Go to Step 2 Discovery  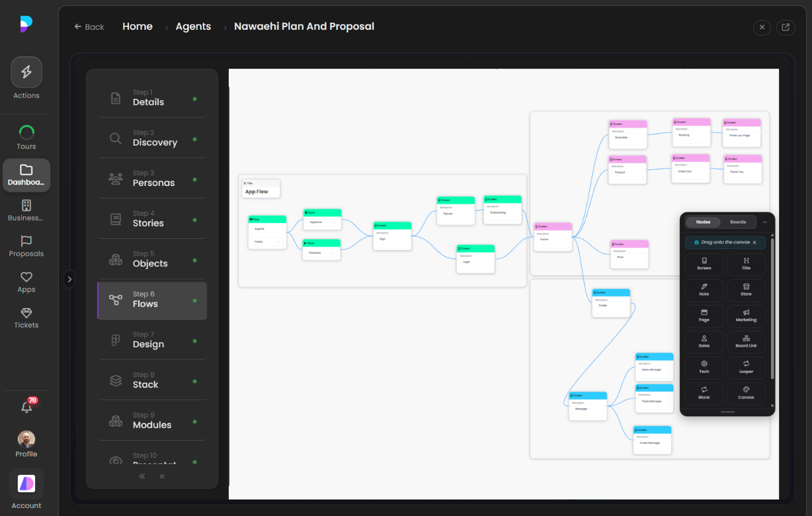(152, 138)
